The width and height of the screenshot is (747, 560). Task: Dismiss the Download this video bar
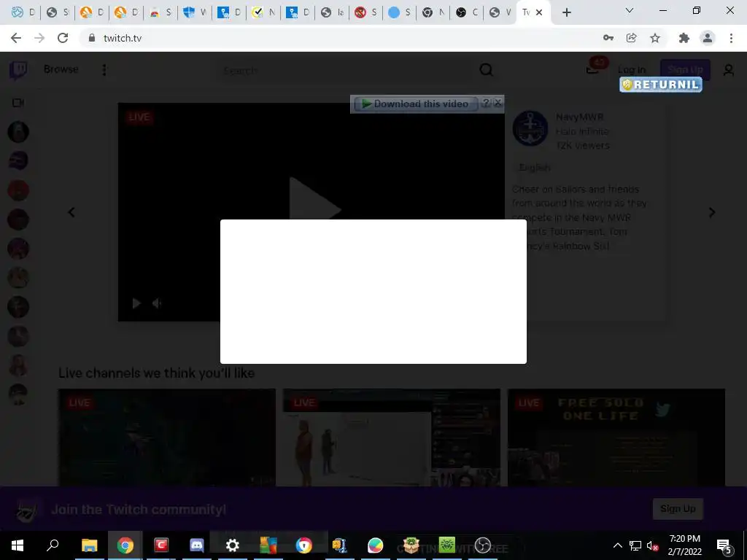point(498,103)
